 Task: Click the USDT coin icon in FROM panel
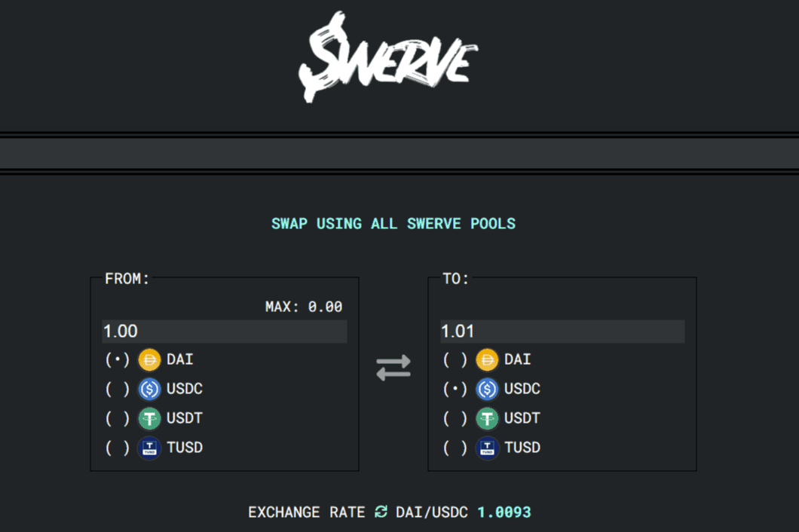click(149, 419)
